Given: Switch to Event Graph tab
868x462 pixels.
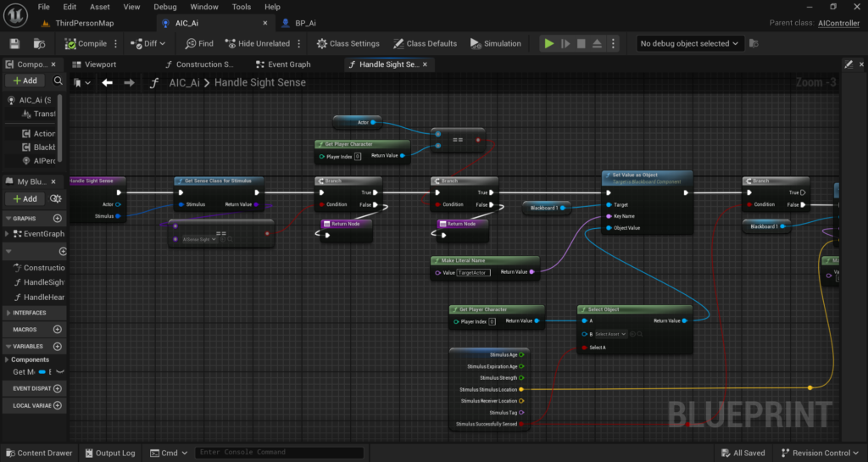Looking at the screenshot, I should point(283,64).
